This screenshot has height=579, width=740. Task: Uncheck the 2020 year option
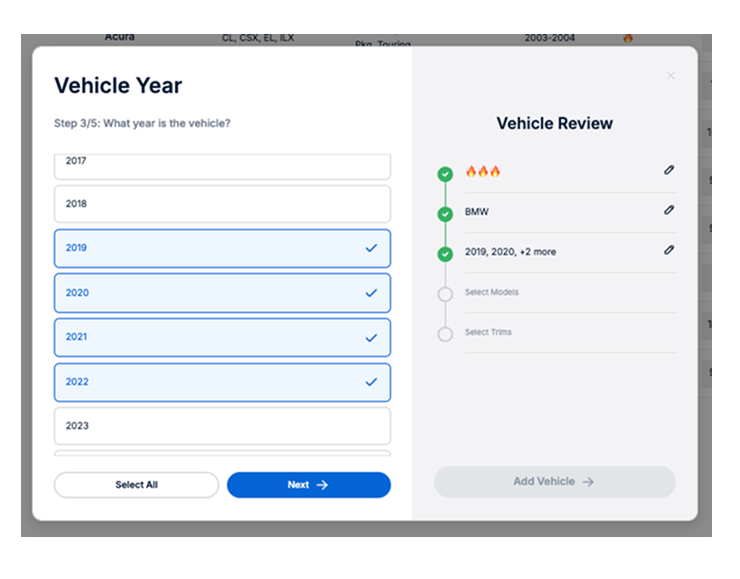(222, 293)
